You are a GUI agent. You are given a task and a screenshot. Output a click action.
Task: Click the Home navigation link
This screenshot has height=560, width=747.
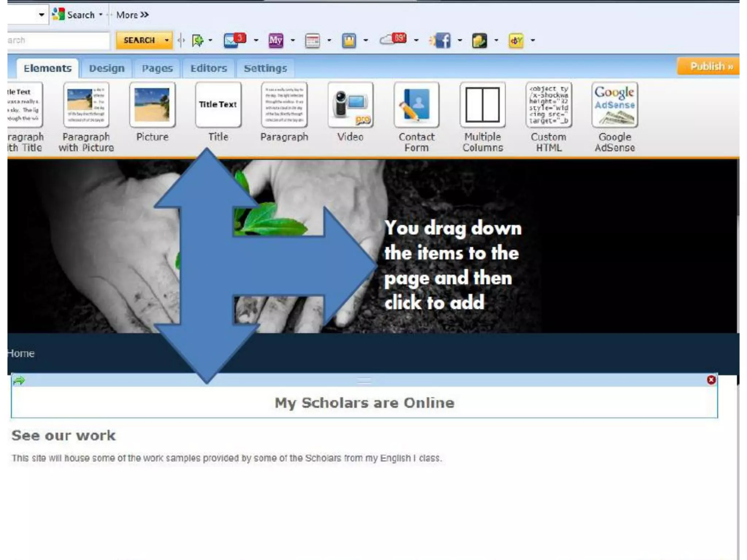click(x=21, y=353)
